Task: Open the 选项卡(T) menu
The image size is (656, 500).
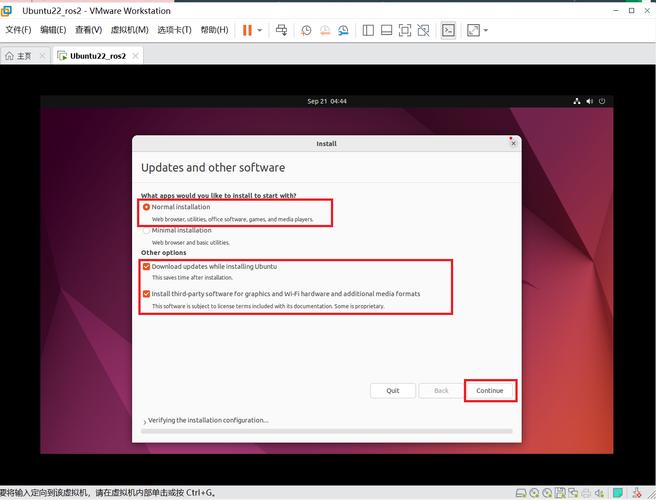Action: coord(174,30)
